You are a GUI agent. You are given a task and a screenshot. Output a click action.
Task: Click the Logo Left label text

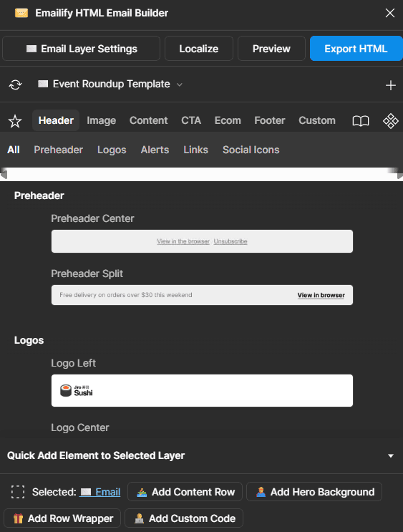(x=73, y=363)
